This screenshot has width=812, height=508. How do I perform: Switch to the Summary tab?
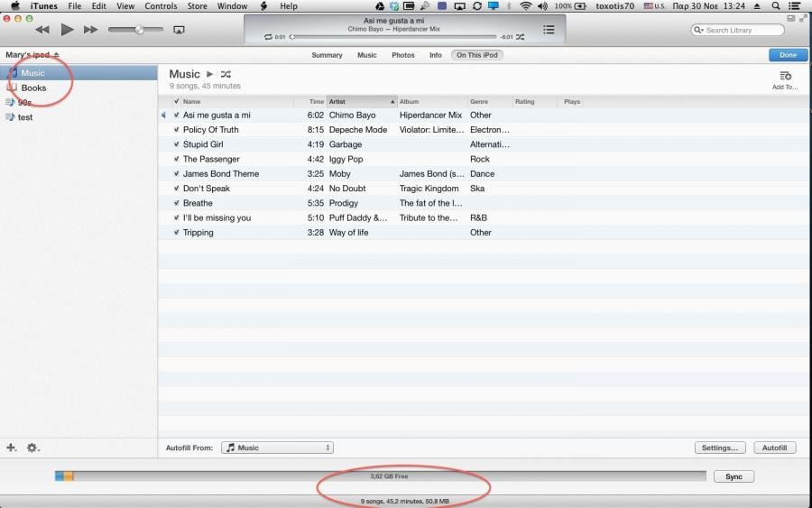pyautogui.click(x=327, y=55)
